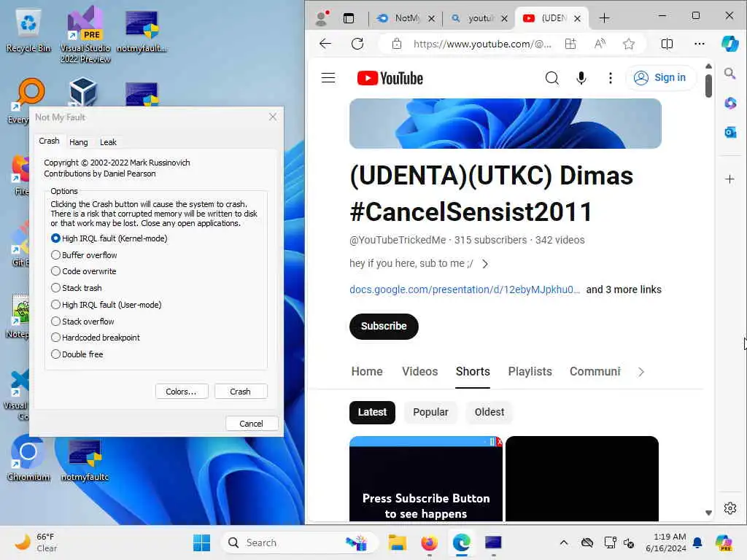Expand 'and 3 more links' on channel
This screenshot has height=560, width=747.
coord(624,289)
